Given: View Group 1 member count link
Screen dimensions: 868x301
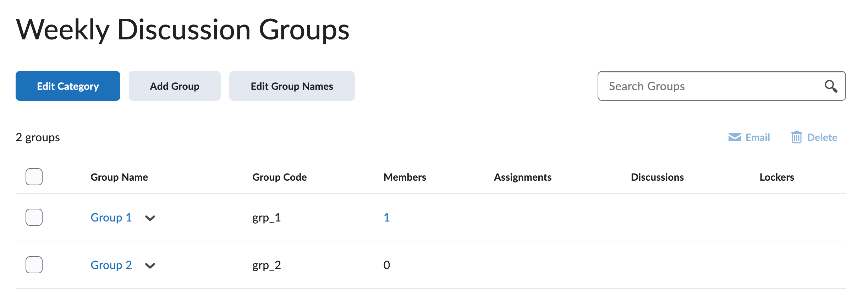Looking at the screenshot, I should (387, 217).
